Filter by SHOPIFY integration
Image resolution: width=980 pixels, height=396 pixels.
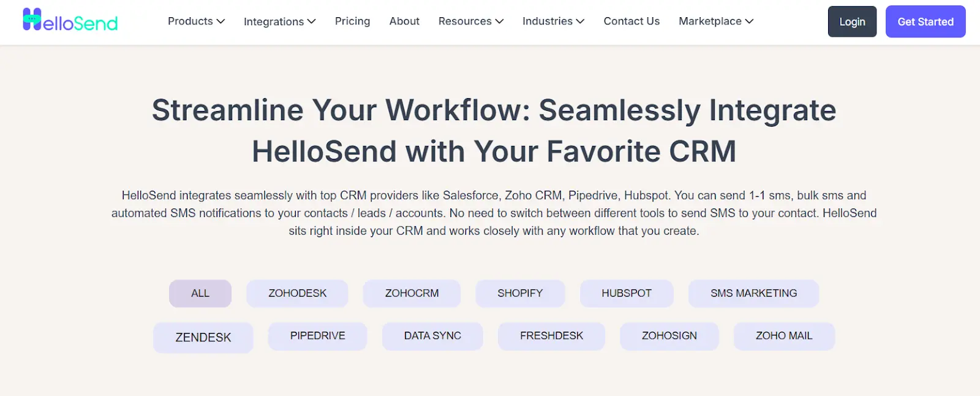tap(520, 293)
